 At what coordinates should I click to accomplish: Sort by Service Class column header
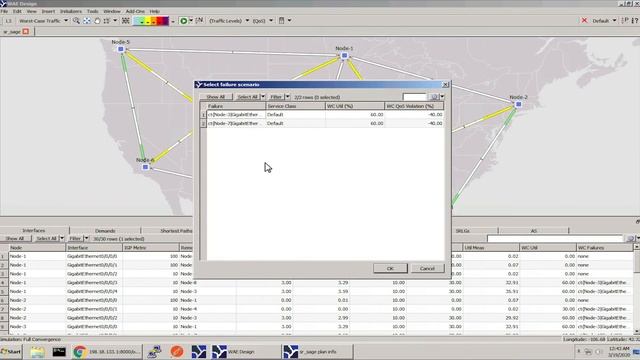296,106
